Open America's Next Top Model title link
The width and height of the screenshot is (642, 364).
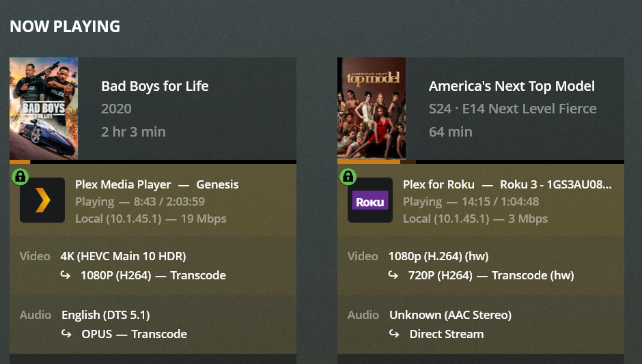512,86
